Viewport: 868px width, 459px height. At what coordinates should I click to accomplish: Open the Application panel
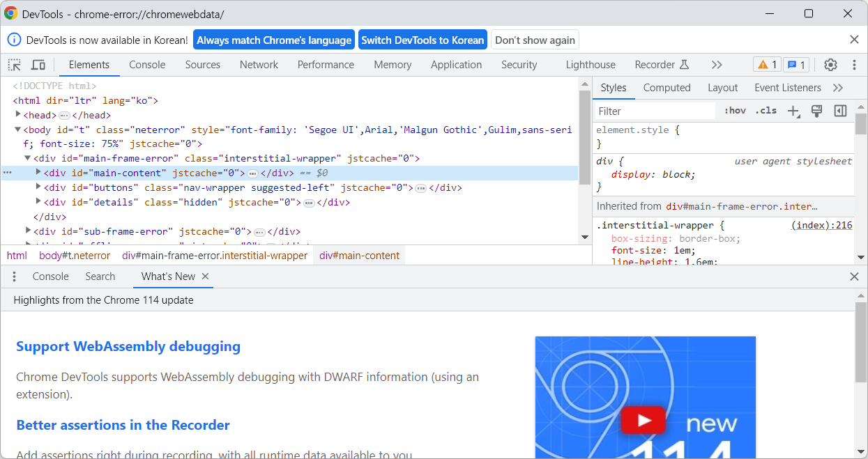(456, 65)
